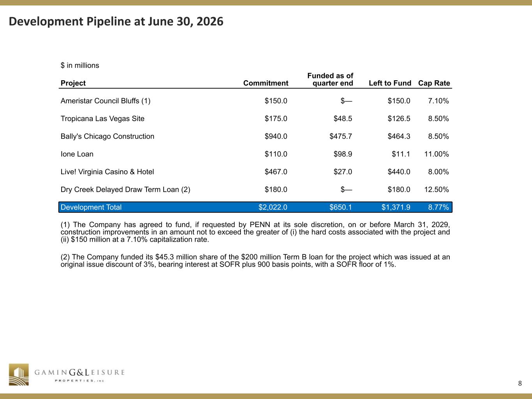Click footnote (1) about PENN funding
Screen dimensions: 532x399
point(255,232)
